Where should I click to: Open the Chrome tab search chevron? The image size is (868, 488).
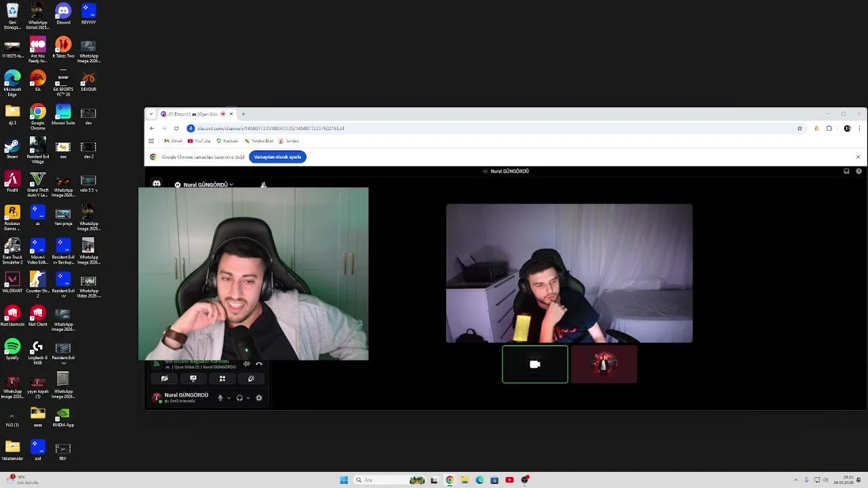[151, 114]
